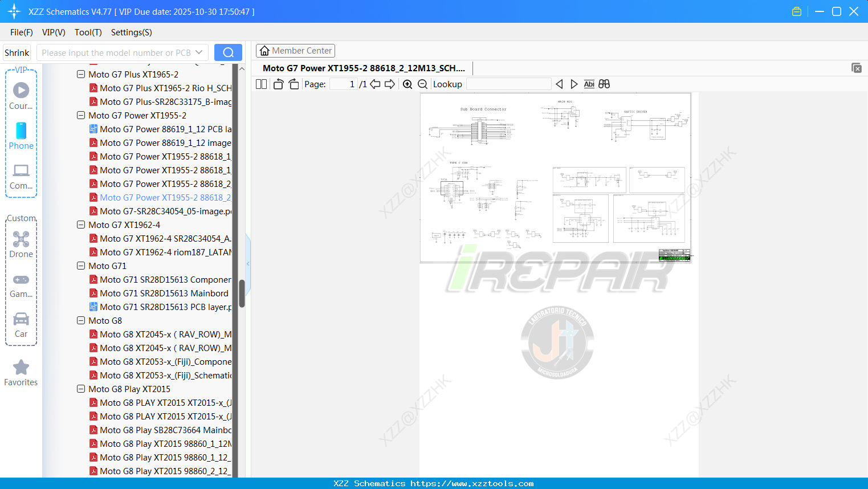Open Moto G7 XT1962-4 riom187_LATAM file

click(165, 252)
